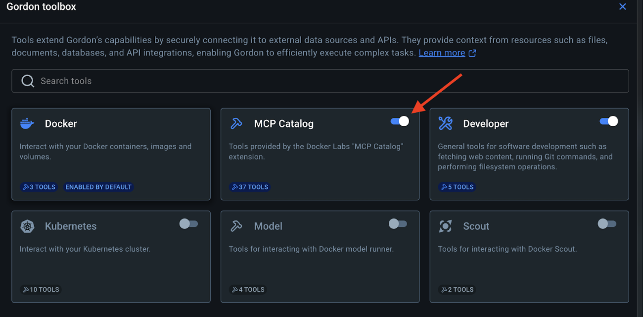Click the magnifying glass search icon
Screen dimensions: 644x317
(28, 81)
